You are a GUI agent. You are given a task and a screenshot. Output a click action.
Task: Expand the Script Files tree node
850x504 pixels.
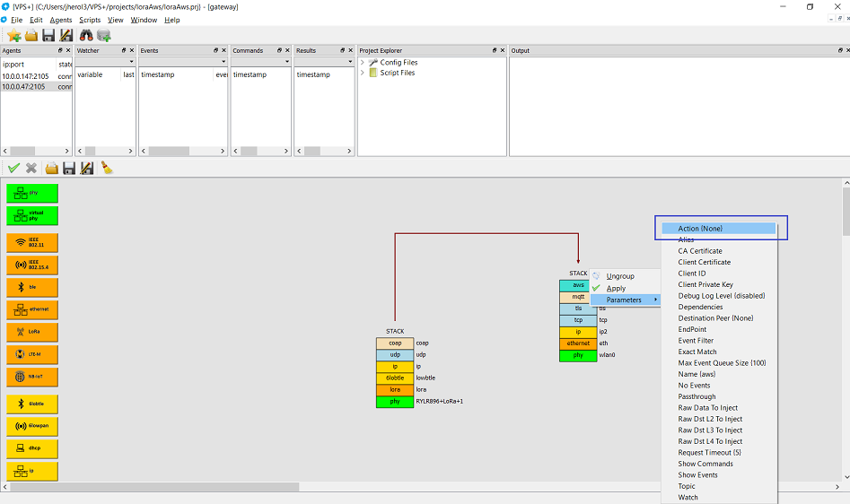tap(363, 73)
